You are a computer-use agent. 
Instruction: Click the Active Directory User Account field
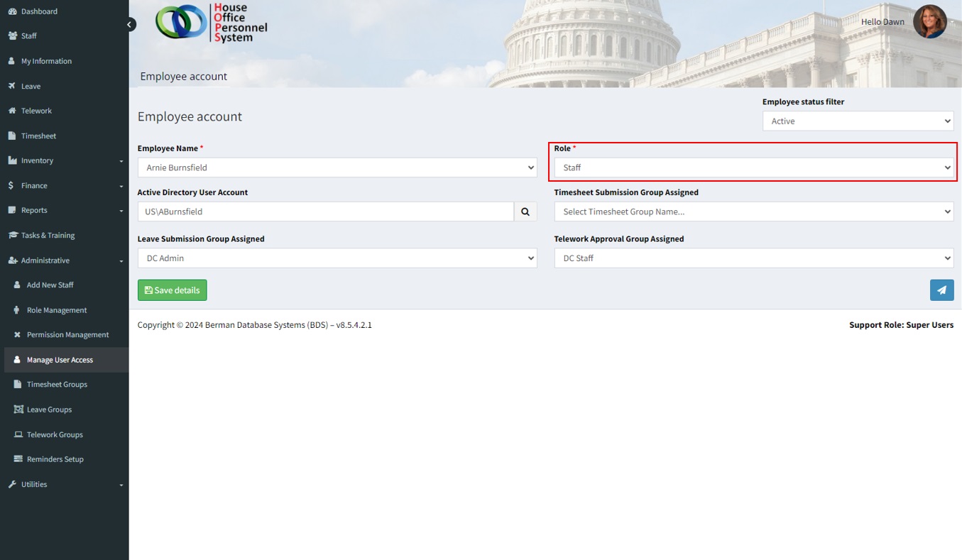coord(325,212)
